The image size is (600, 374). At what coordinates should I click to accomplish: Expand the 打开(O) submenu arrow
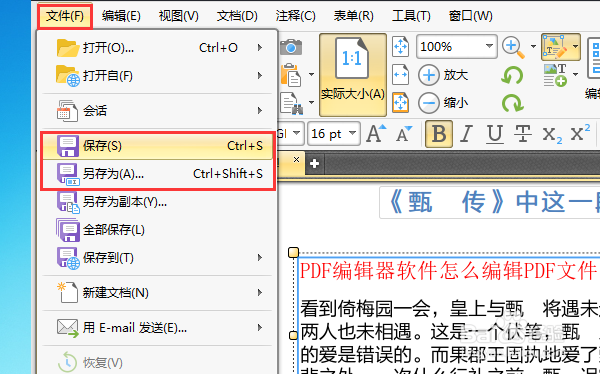[260, 48]
